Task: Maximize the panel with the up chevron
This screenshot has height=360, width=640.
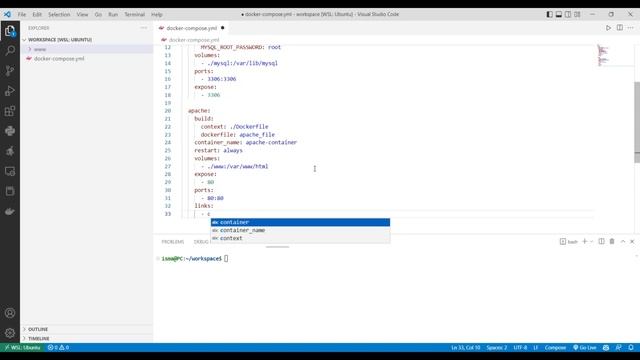Action: [x=623, y=242]
